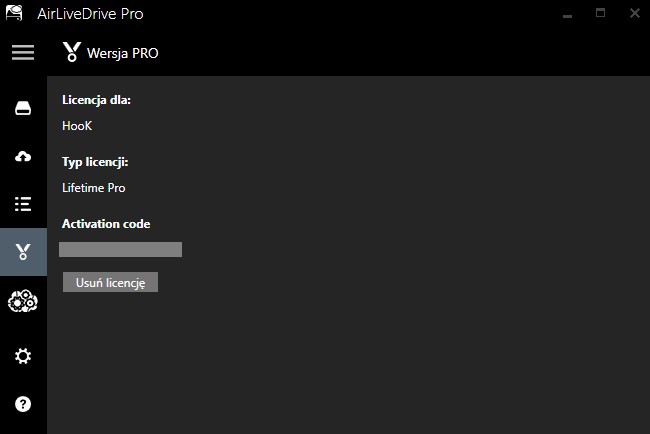This screenshot has height=434, width=650.
Task: Click the Activation code label
Action: click(x=106, y=224)
